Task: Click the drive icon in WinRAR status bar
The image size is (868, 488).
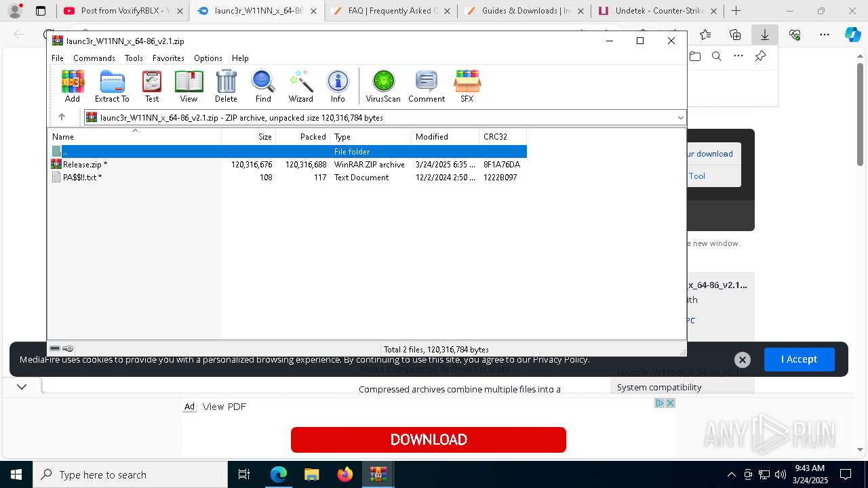Action: click(x=55, y=348)
